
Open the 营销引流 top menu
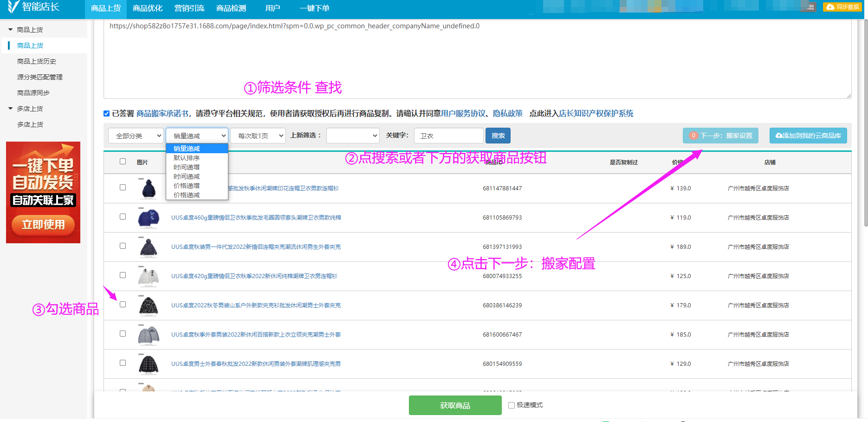(x=189, y=8)
